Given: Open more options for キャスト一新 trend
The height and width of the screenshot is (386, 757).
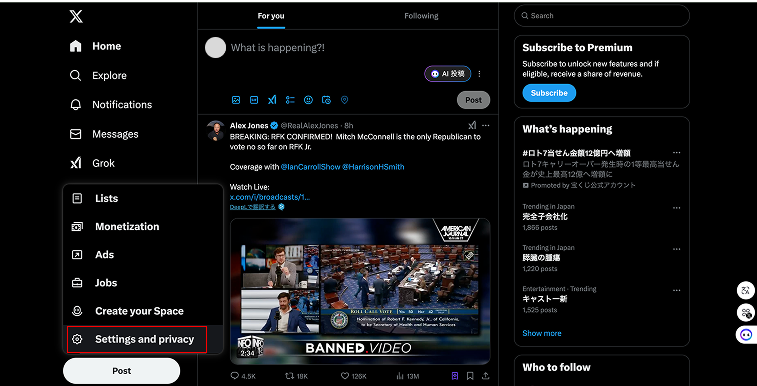Looking at the screenshot, I should click(x=677, y=290).
